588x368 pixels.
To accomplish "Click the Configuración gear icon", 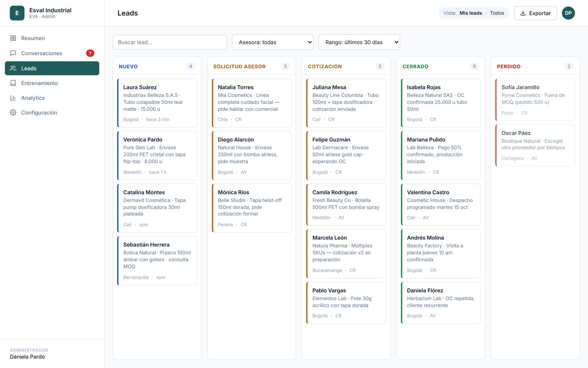I will tap(13, 112).
